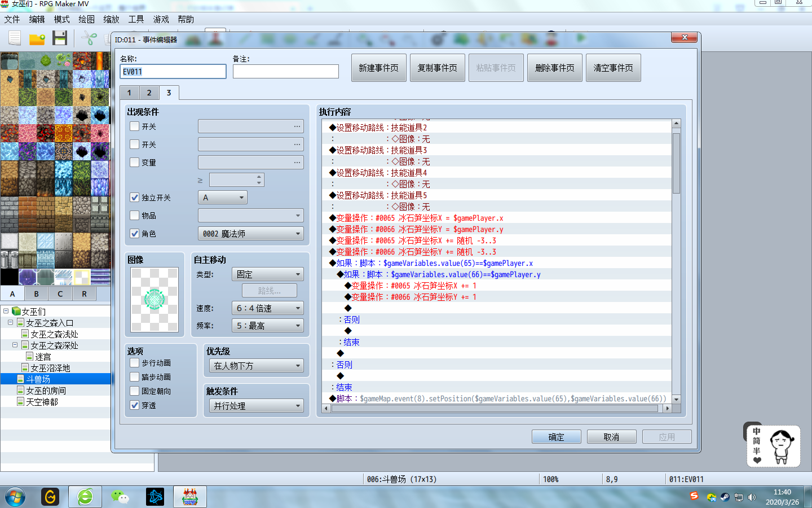Click the 复制事件页 button
This screenshot has height=508, width=812.
tap(438, 68)
